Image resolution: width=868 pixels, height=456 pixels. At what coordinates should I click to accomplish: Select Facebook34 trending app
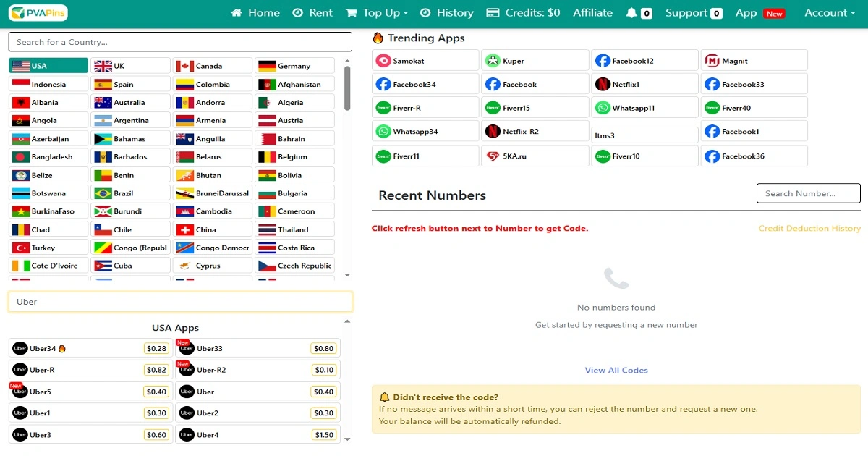point(425,85)
